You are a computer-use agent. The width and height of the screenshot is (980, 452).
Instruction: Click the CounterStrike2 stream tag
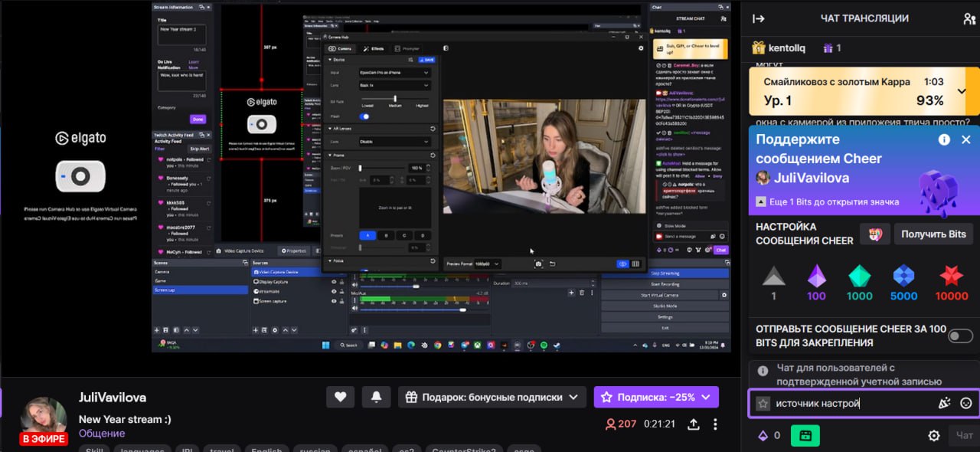tap(463, 450)
